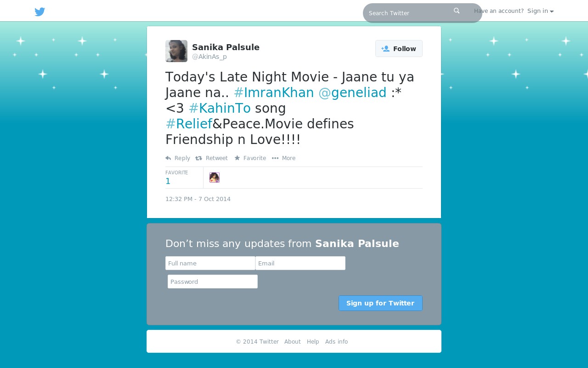The height and width of the screenshot is (368, 588).
Task: Open the @geneliad mention
Action: click(x=352, y=92)
